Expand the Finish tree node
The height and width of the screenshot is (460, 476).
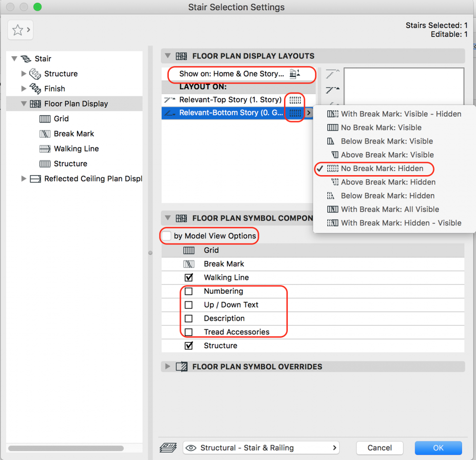[24, 88]
